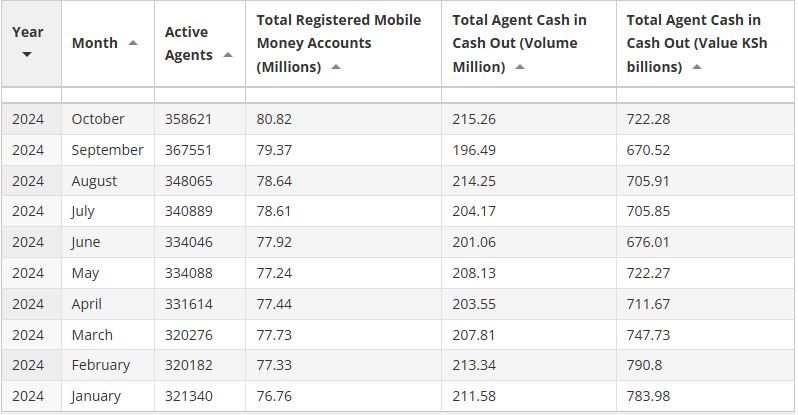Sort by Registered Mobile Money Accounts arrow
798x415 pixels.
tap(336, 67)
